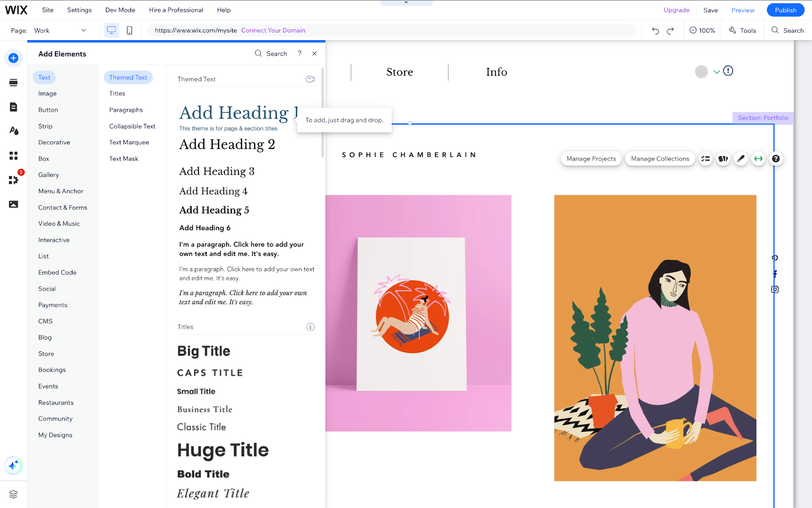Select the desktop view toggle
The image size is (812, 508).
tap(111, 30)
